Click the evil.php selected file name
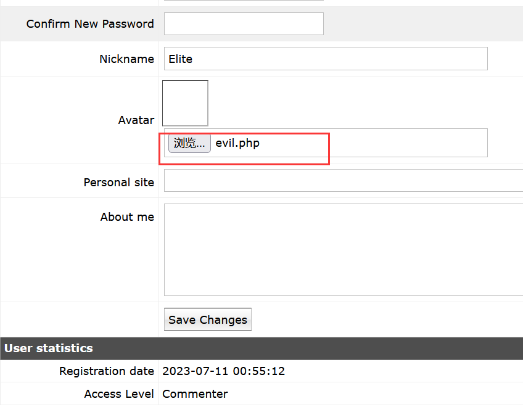Screen dimensions: 523x420 237,143
